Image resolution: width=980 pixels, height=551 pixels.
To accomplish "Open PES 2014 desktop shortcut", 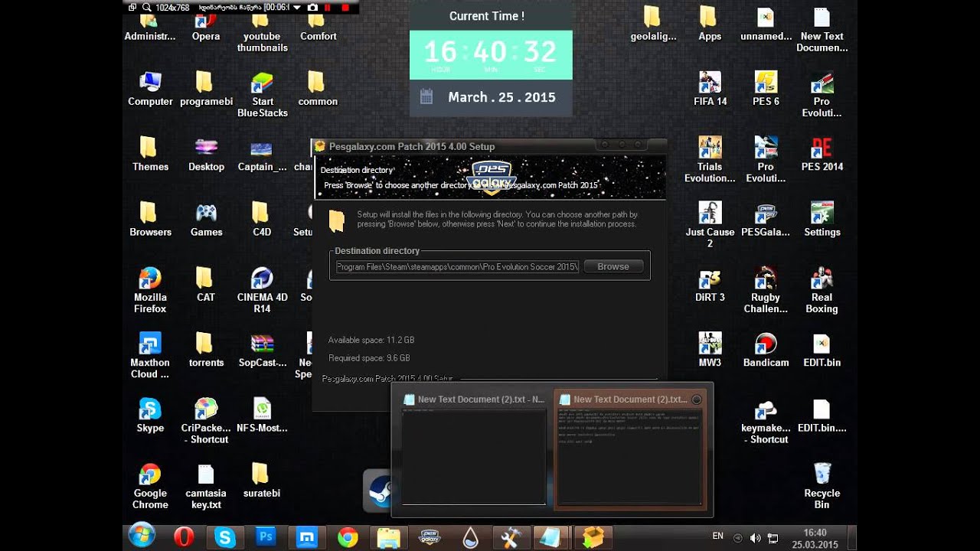I will (822, 154).
